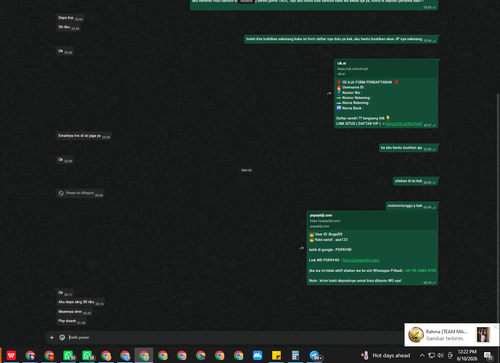Open the clk.st link preview card

click(386, 68)
